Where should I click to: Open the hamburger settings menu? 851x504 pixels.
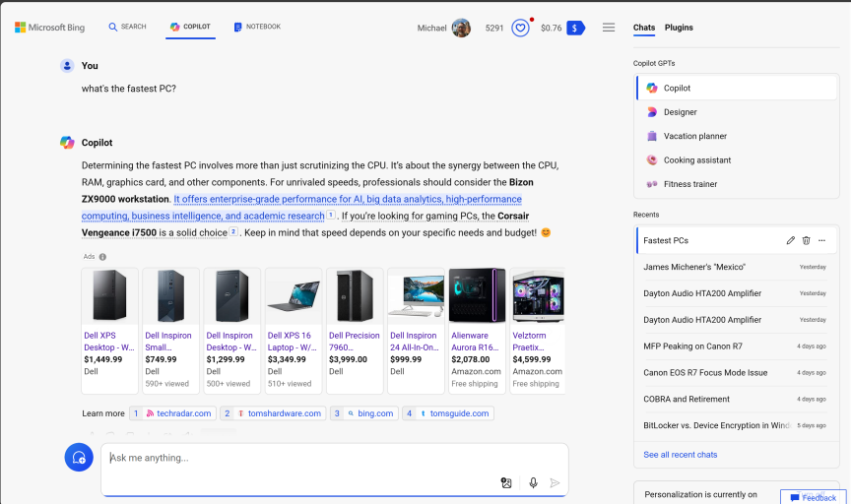(609, 28)
